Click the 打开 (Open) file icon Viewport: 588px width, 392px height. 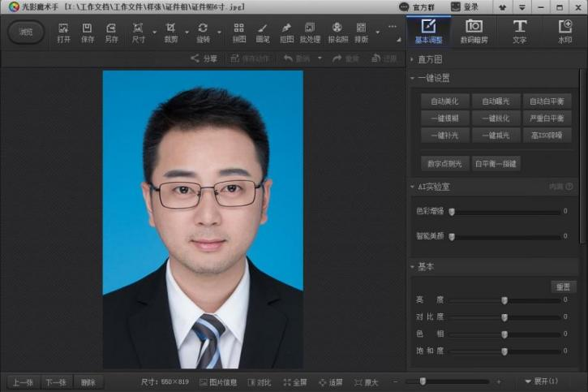[64, 32]
